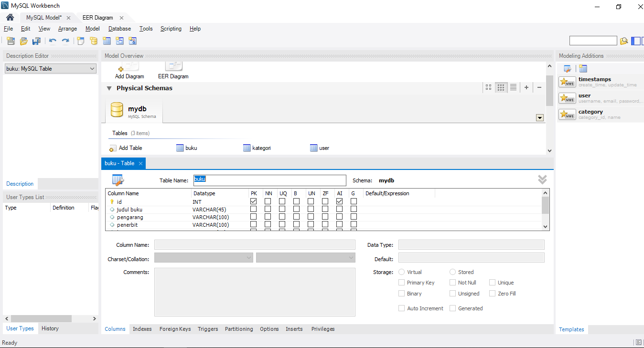This screenshot has height=348, width=644.
Task: Select the Undo toolbar icon
Action: point(53,41)
